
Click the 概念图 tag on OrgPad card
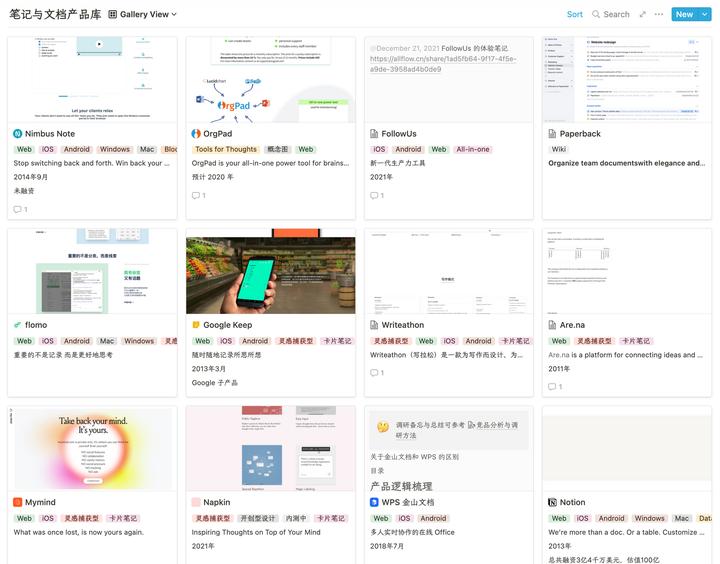277,149
